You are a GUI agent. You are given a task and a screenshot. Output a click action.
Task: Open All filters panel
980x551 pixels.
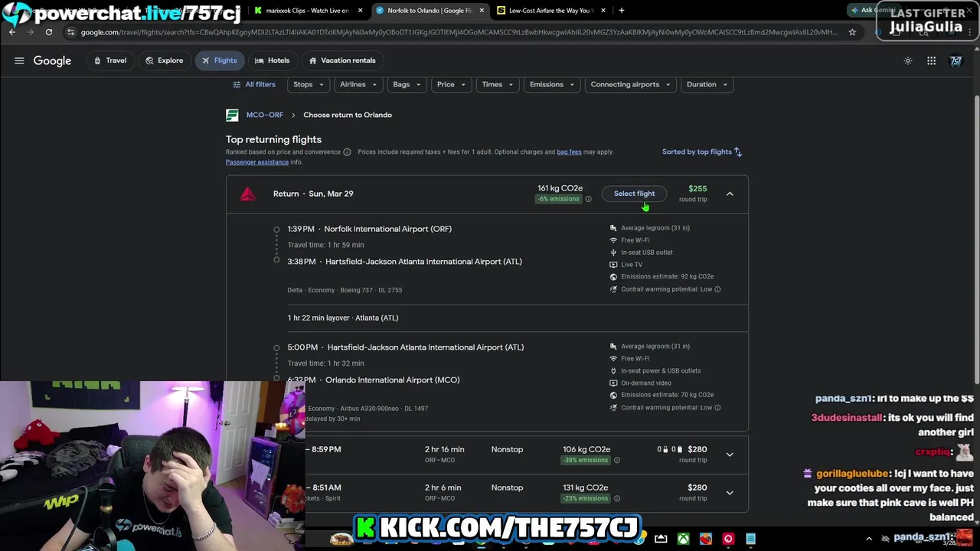[x=253, y=84]
